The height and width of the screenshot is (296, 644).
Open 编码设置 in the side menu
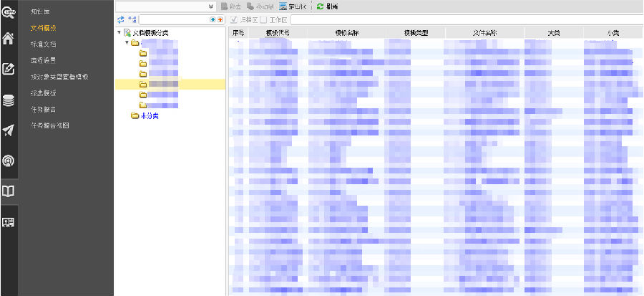[x=43, y=60]
